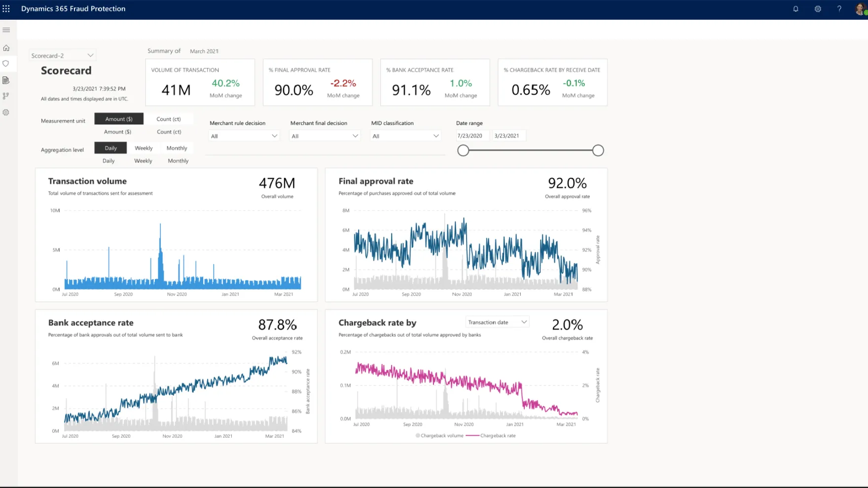Open the shield protection icon in sidebar

pyautogui.click(x=6, y=64)
